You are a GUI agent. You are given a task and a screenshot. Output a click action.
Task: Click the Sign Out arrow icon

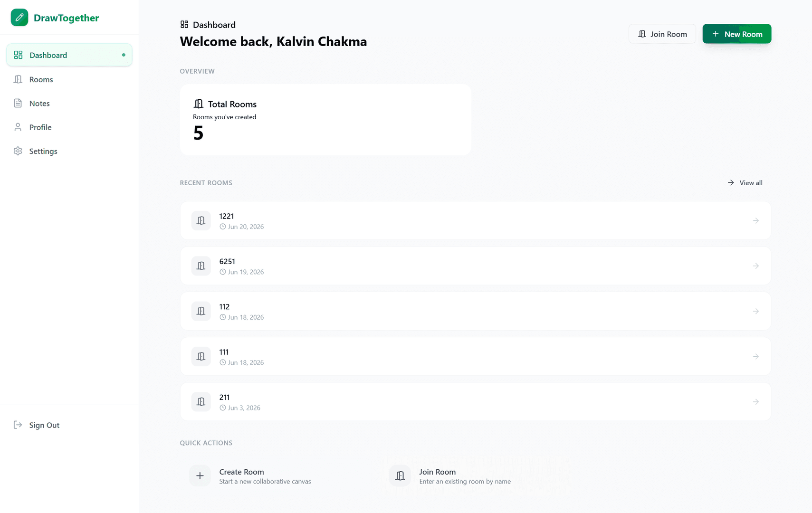pyautogui.click(x=18, y=425)
